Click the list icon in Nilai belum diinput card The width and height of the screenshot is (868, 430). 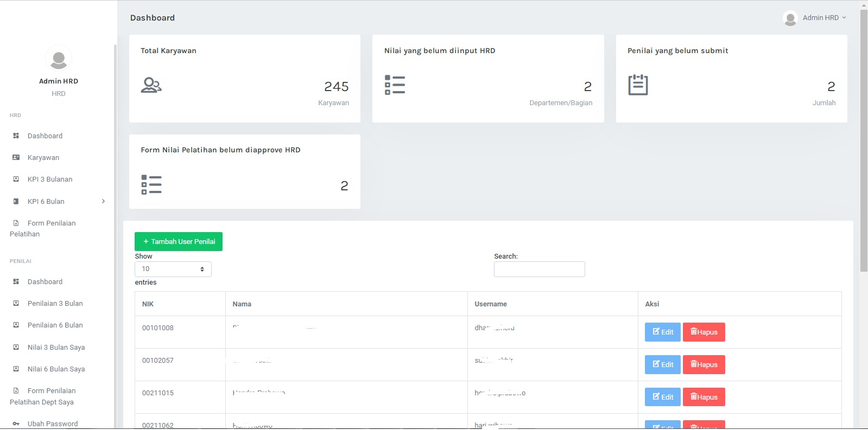395,85
